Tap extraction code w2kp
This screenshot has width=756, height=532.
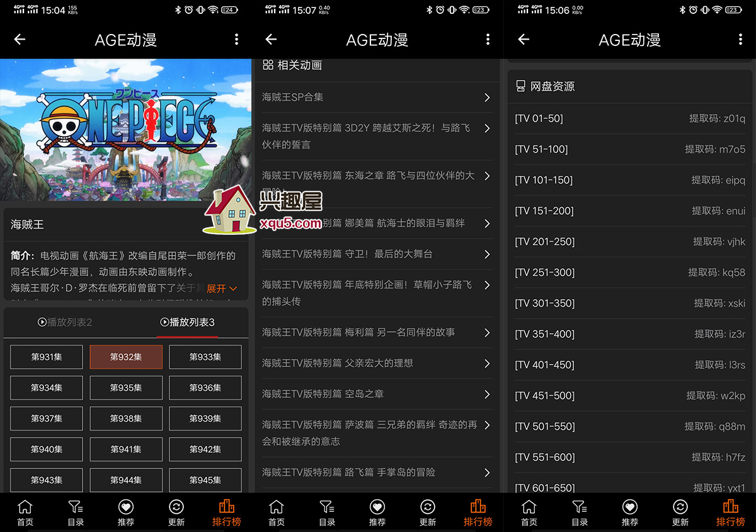(x=716, y=396)
